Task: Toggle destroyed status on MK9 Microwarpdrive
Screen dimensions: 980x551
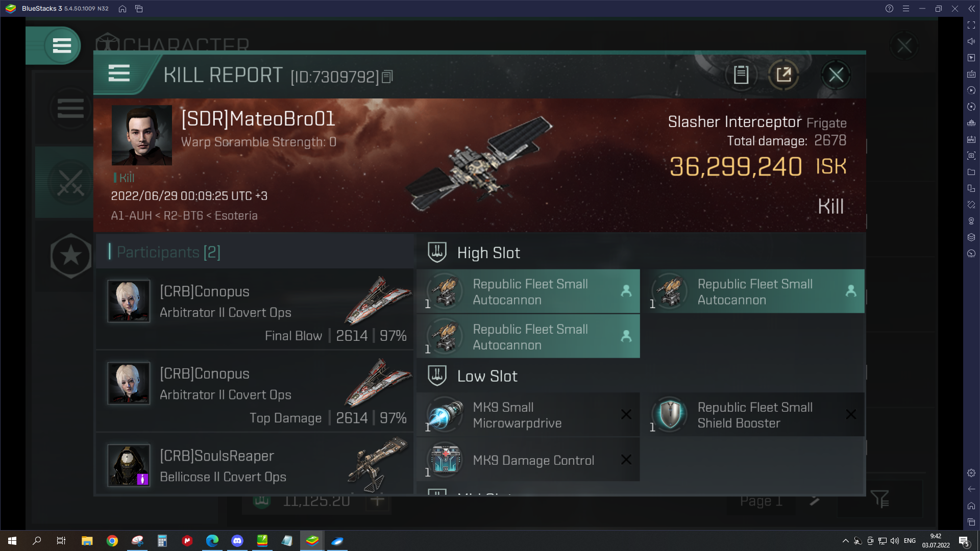Action: click(625, 414)
